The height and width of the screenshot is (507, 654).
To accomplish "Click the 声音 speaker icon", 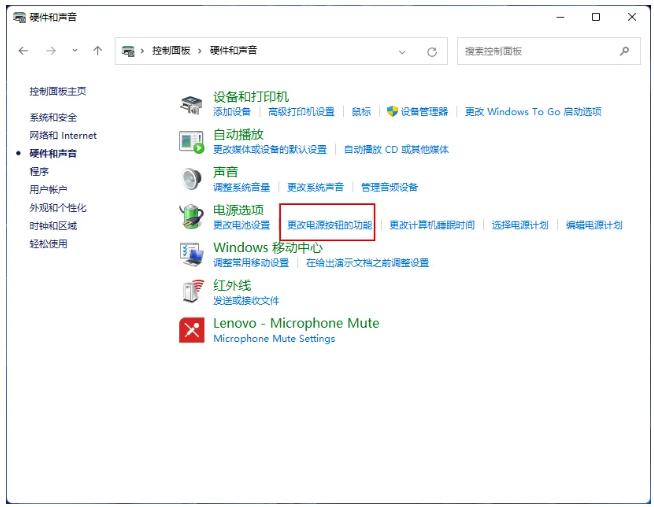I will [192, 178].
